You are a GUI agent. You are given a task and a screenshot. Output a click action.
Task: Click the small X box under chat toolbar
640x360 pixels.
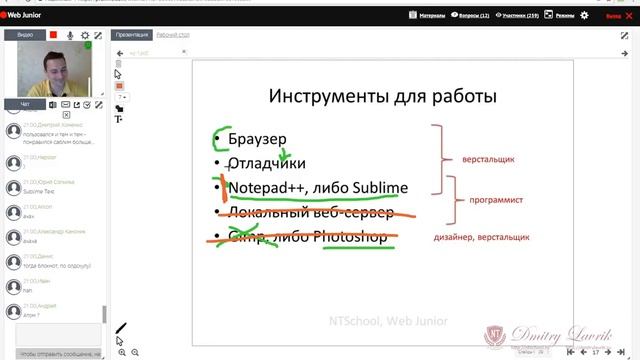click(66, 115)
